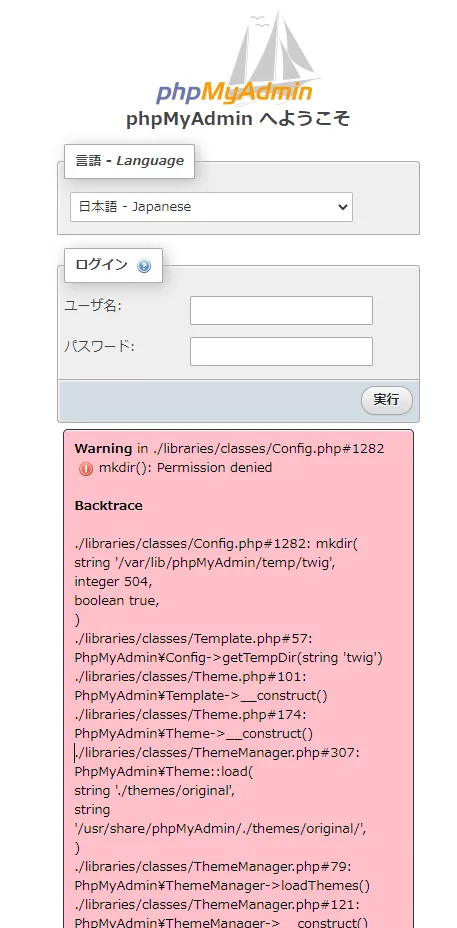457x928 pixels.
Task: Click the Warning in Config.php#1282 line
Action: point(230,449)
